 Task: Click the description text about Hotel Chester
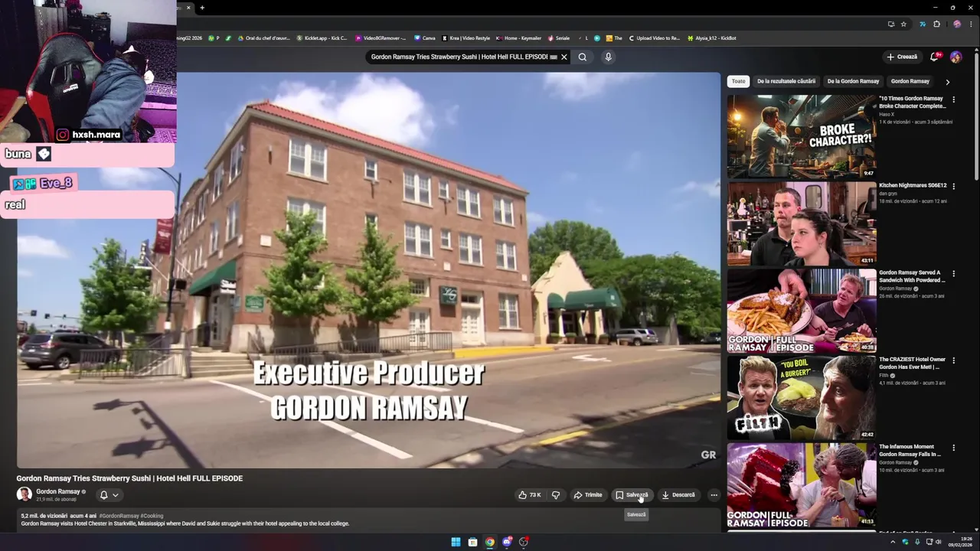pos(185,523)
